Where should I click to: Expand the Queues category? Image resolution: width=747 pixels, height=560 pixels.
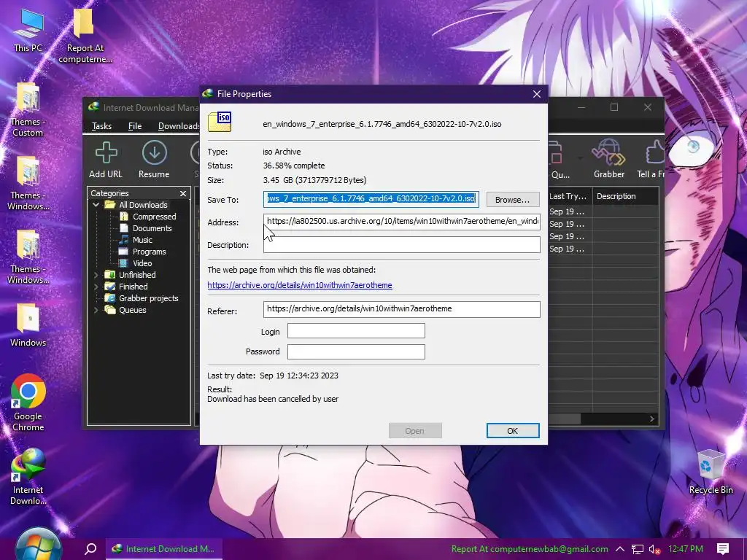[96, 310]
